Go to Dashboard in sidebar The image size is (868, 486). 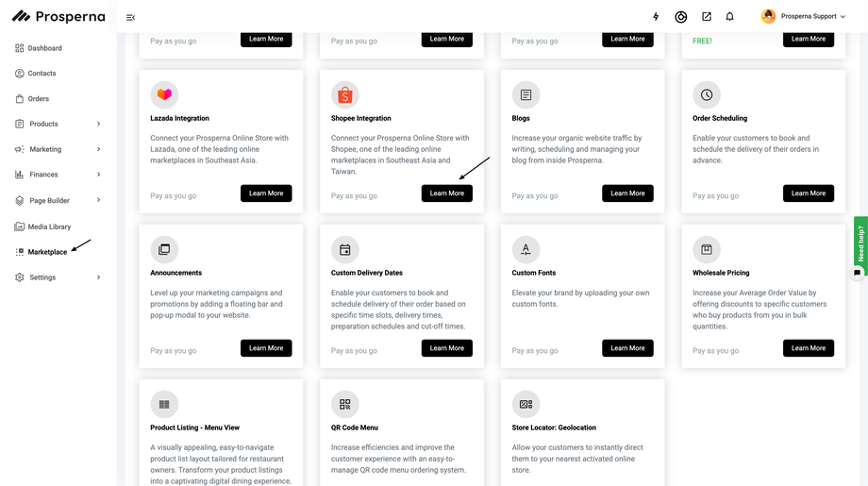click(44, 48)
